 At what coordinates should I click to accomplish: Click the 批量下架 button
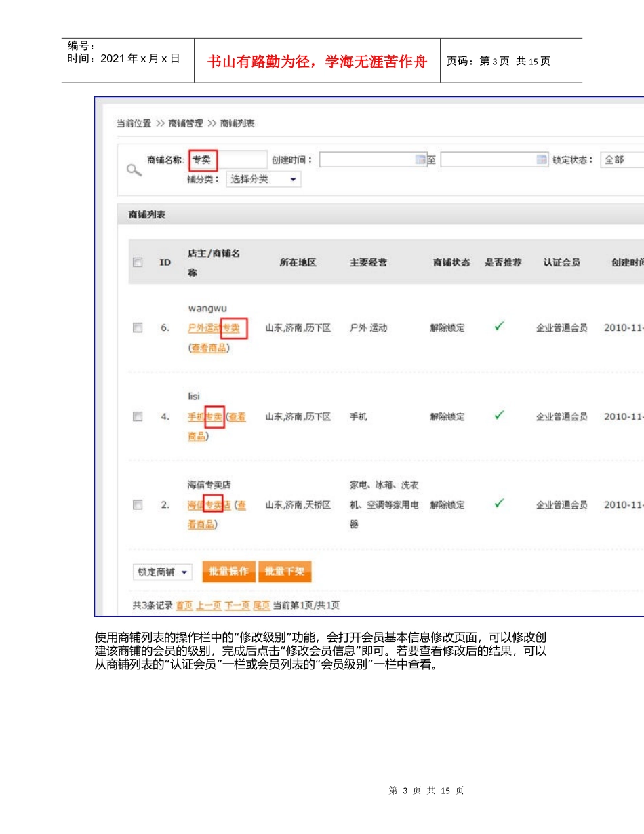285,572
